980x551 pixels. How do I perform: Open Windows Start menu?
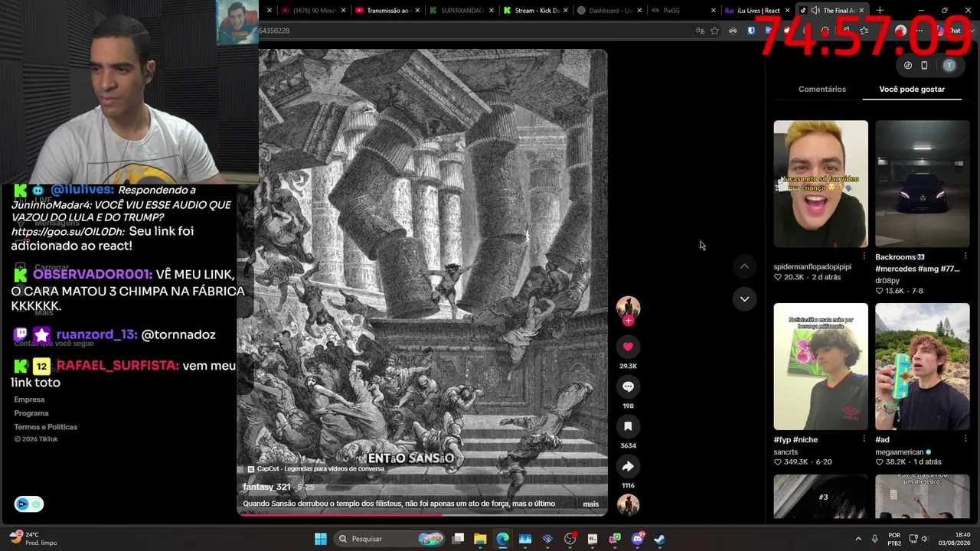coord(321,539)
